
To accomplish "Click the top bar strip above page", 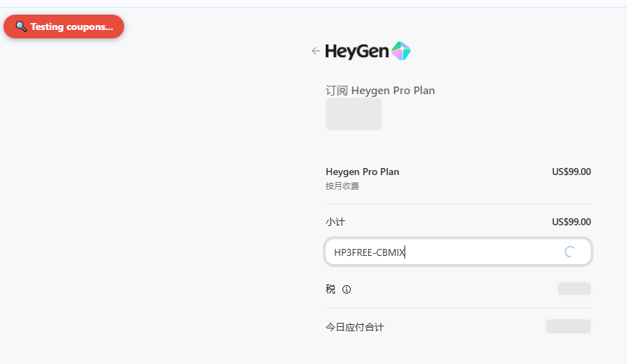I will coord(314,3).
